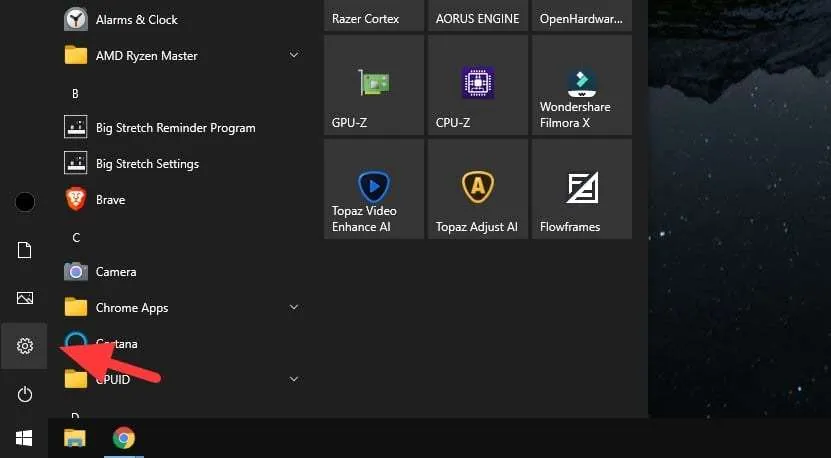The image size is (831, 458).
Task: Launch the Topaz Adjust AI tile
Action: (x=478, y=189)
